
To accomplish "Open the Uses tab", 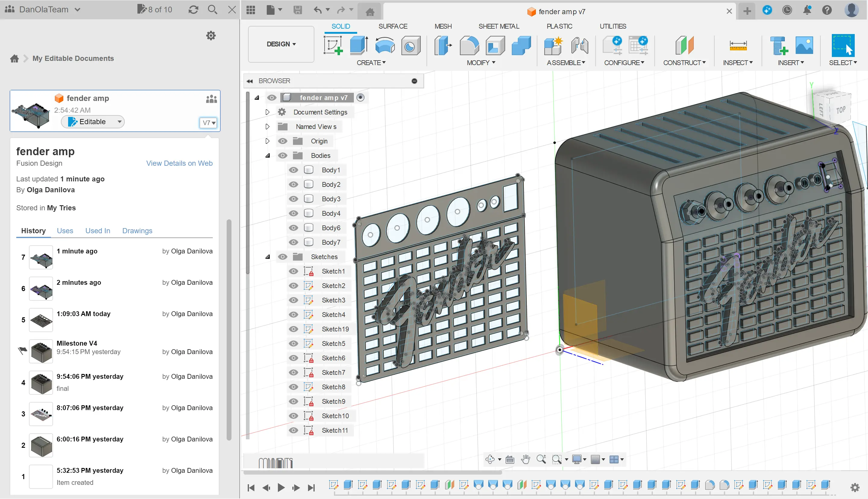I will coord(65,231).
